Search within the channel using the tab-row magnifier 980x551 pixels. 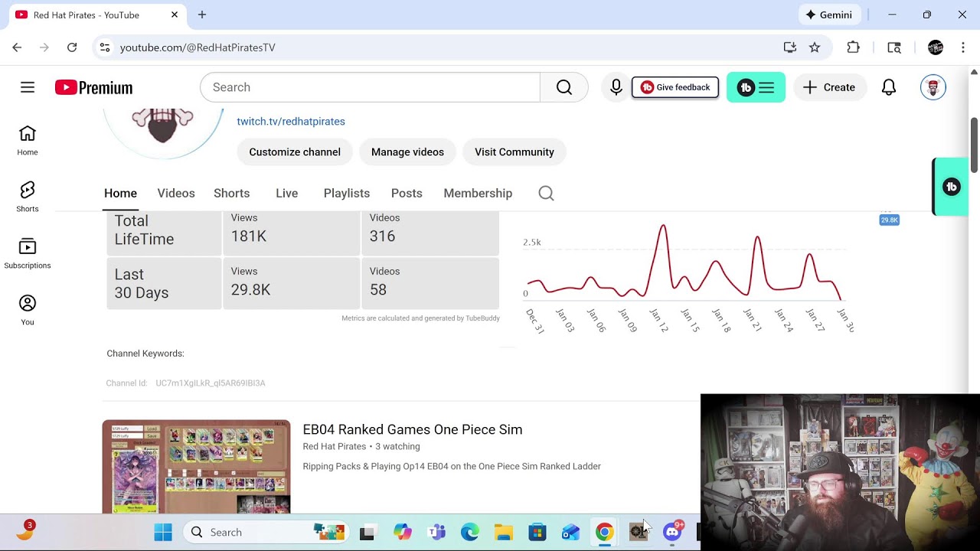(x=546, y=194)
